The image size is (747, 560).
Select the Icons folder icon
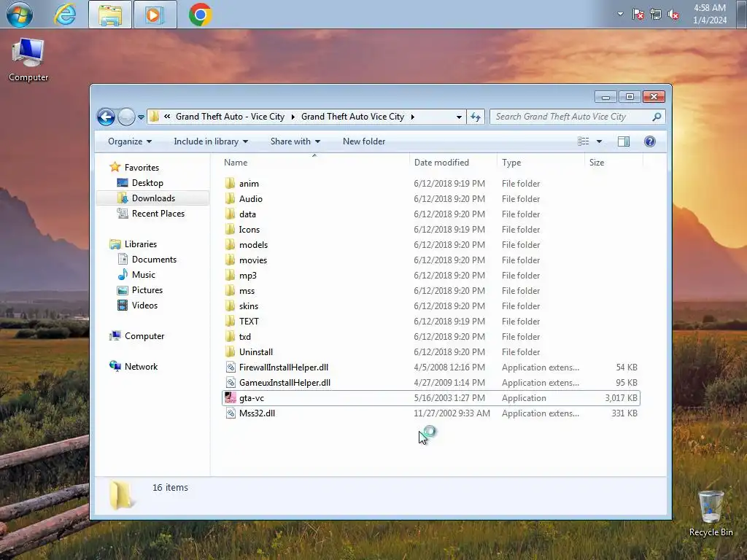tap(230, 229)
